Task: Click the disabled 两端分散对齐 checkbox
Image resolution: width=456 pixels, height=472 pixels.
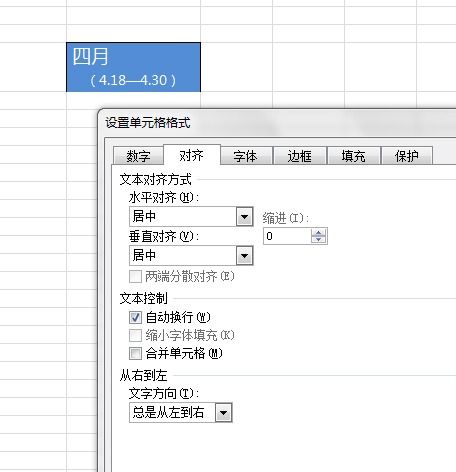Action: coord(135,276)
